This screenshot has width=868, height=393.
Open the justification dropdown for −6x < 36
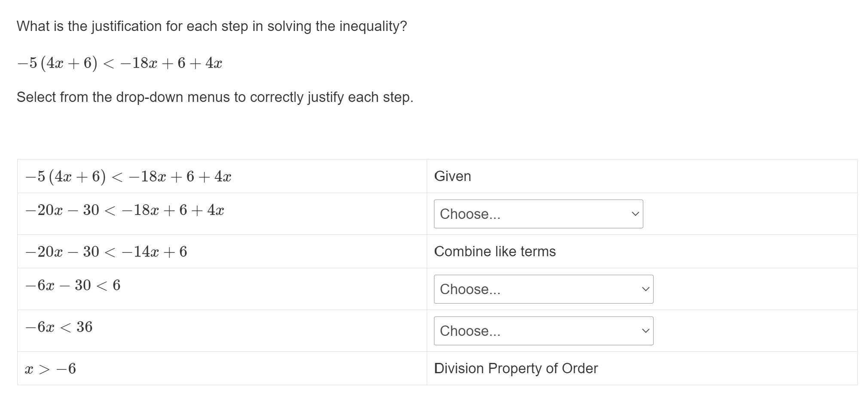tap(543, 331)
